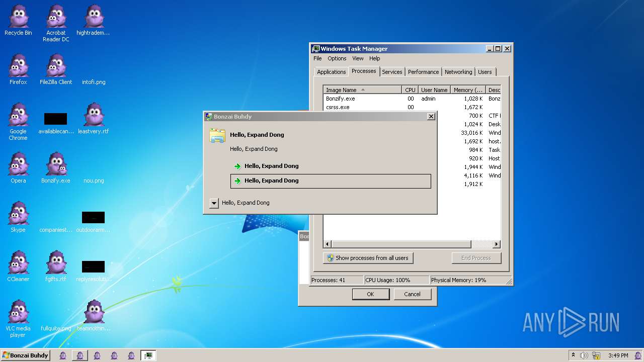The width and height of the screenshot is (644, 362).
Task: Select the intofi.png desktop file label
Action: click(x=94, y=82)
